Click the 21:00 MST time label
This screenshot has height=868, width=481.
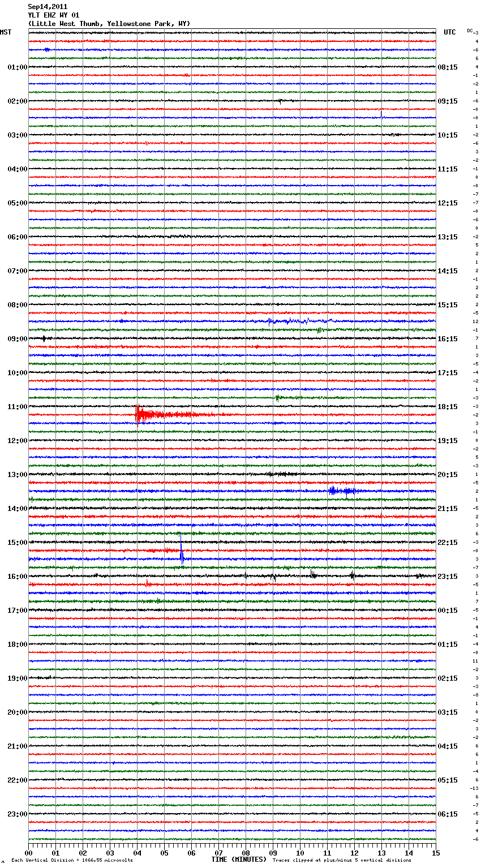[x=18, y=746]
